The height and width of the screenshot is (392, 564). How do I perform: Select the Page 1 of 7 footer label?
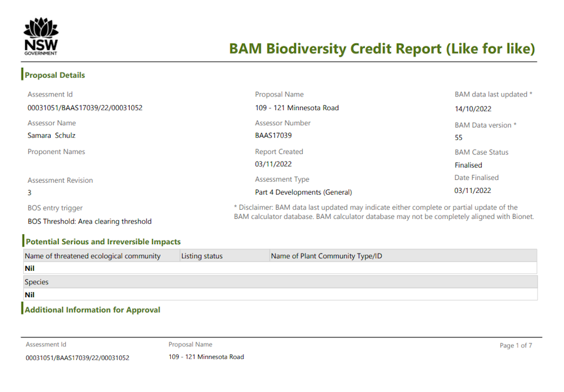(x=516, y=345)
